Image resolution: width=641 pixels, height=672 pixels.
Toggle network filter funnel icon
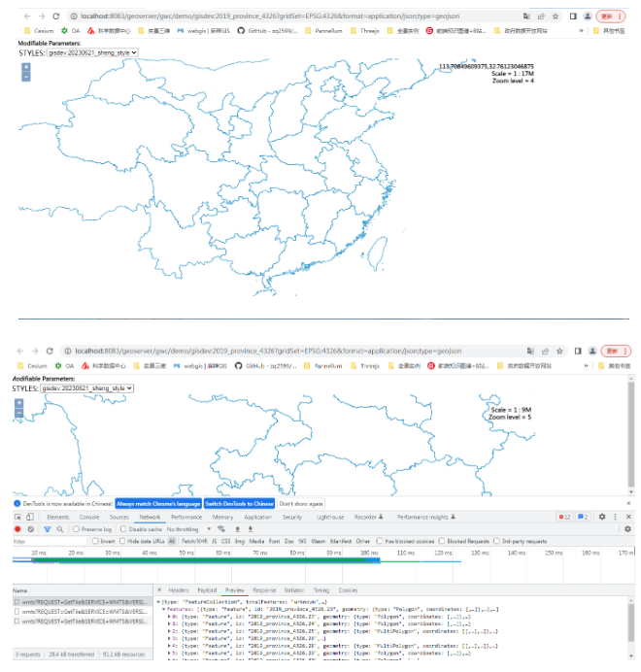48,529
